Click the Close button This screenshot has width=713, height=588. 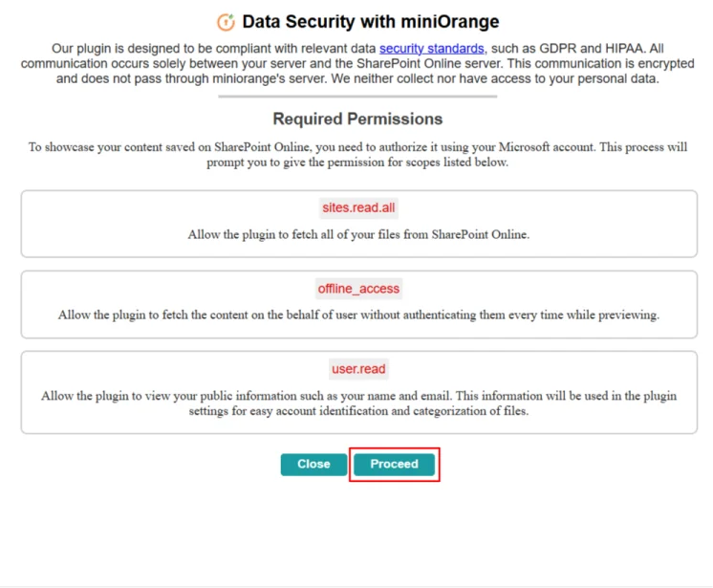(313, 464)
